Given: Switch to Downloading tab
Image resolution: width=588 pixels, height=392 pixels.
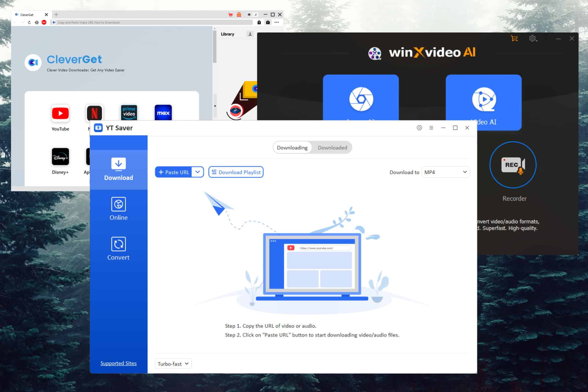Looking at the screenshot, I should tap(292, 148).
